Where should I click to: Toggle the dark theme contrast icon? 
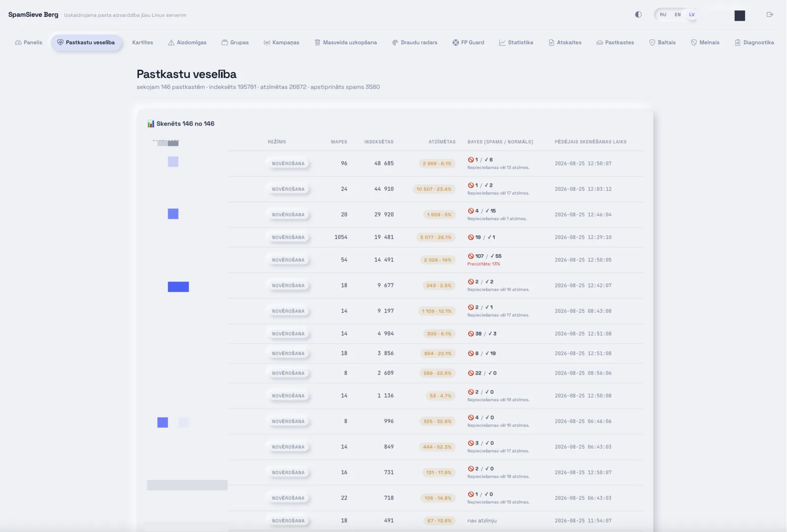click(638, 15)
